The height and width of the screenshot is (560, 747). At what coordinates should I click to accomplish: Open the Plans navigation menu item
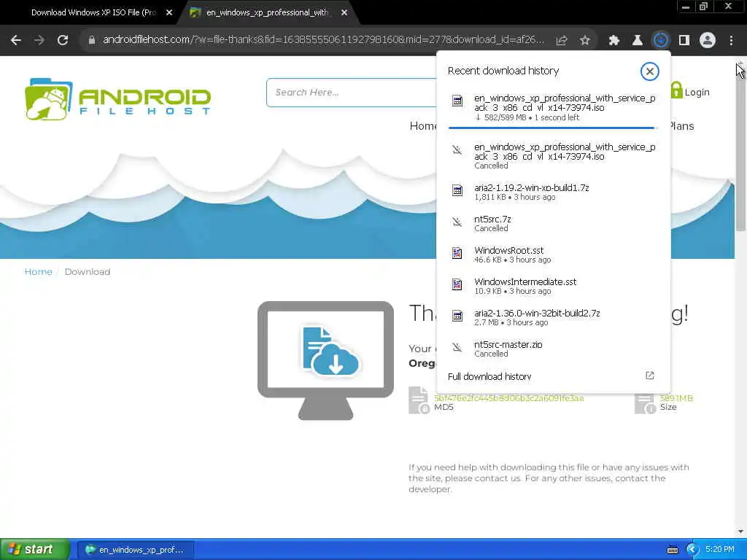682,126
